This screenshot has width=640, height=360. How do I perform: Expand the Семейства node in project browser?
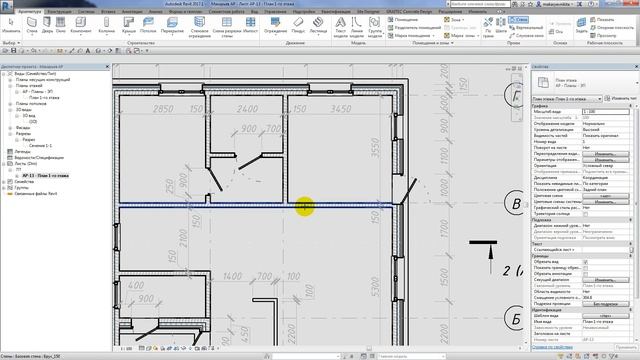[4, 182]
